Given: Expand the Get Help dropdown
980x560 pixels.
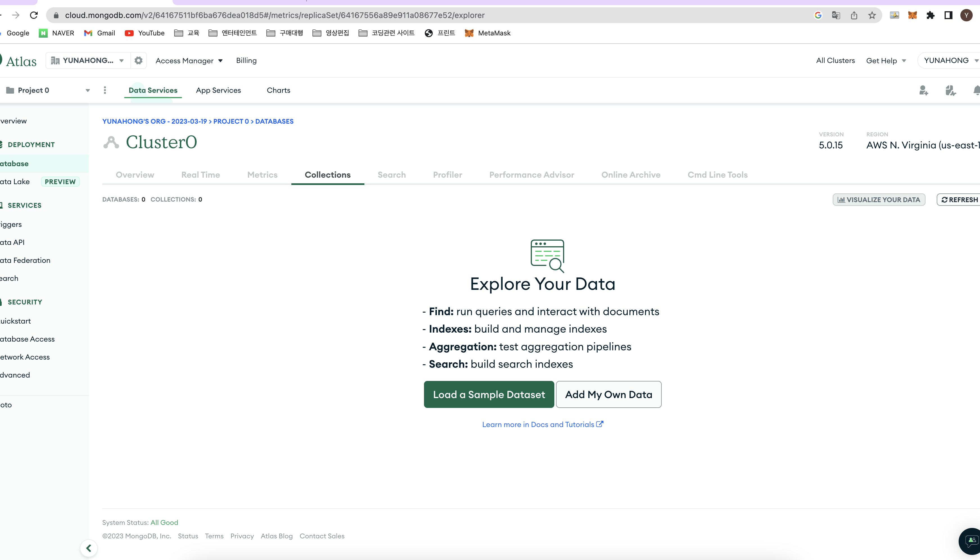Looking at the screenshot, I should coord(886,61).
